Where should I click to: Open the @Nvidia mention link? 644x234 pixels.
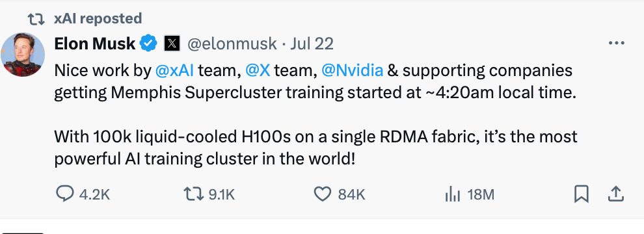point(353,71)
